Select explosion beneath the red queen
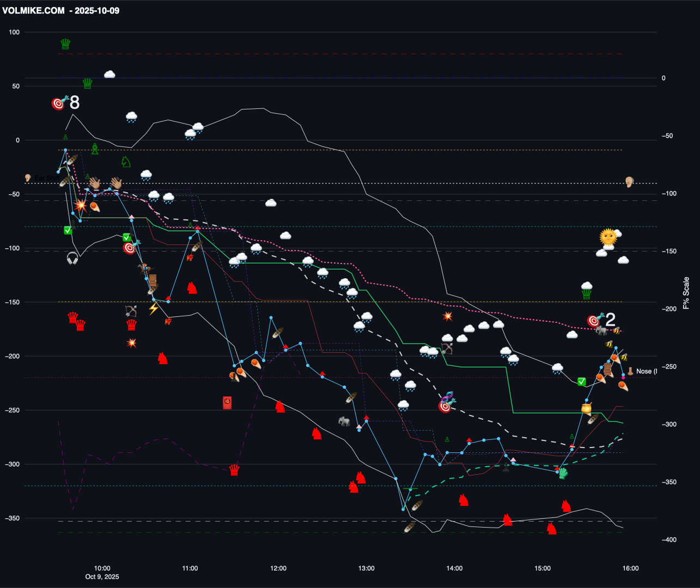The height and width of the screenshot is (588, 700). [132, 342]
